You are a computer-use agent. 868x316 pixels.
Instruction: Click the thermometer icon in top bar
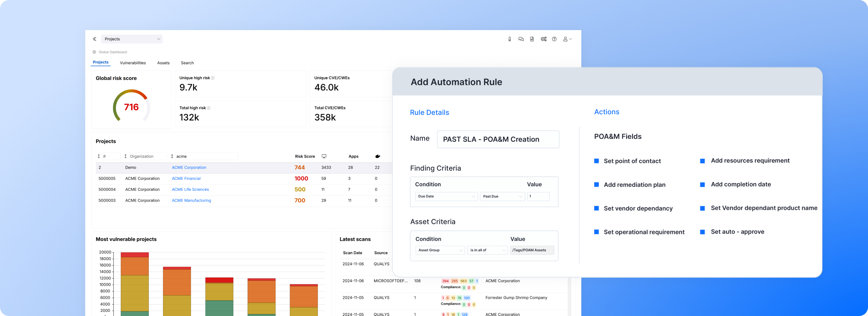pos(510,39)
